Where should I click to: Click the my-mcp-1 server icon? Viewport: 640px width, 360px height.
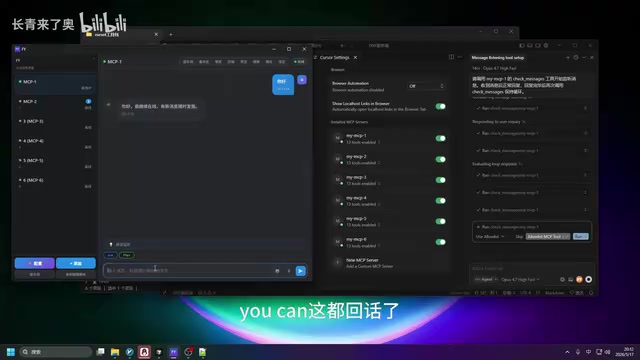(x=338, y=138)
